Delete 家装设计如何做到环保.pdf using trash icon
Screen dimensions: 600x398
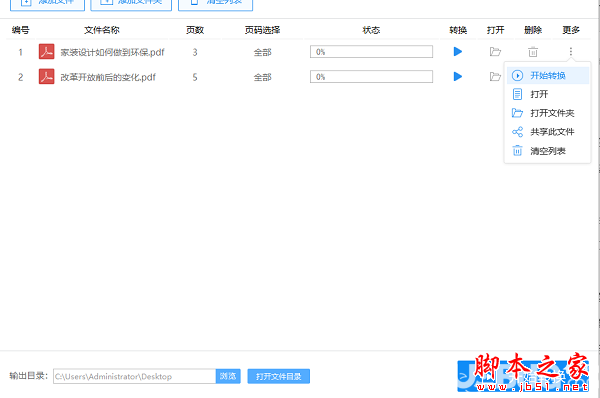pyautogui.click(x=533, y=52)
